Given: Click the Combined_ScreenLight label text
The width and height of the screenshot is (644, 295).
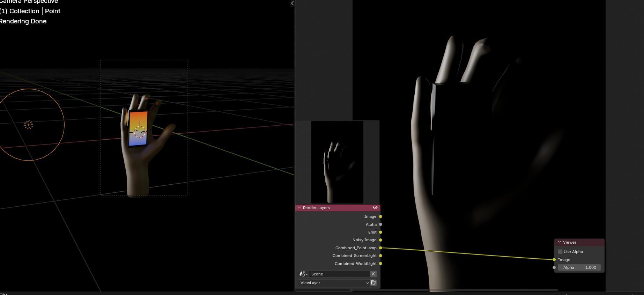Looking at the screenshot, I should click(x=354, y=256).
